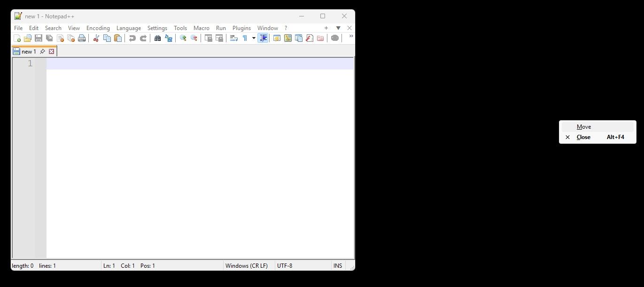644x287 pixels.
Task: Open the View menu
Action: (x=74, y=28)
